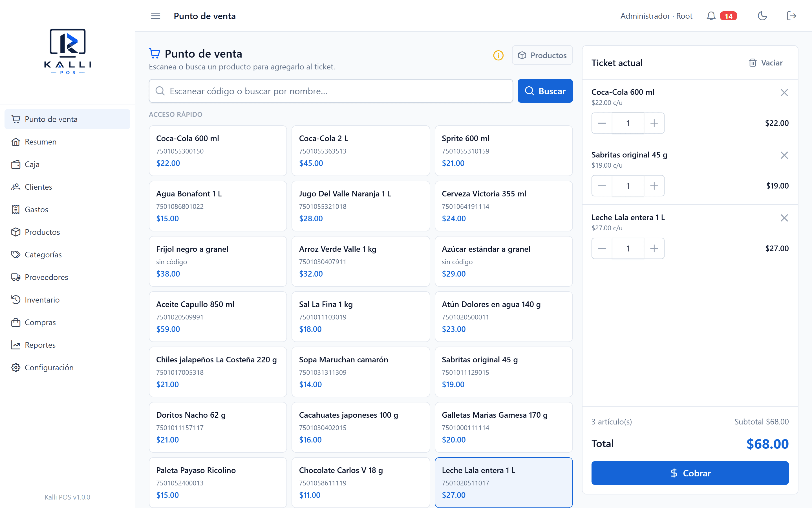Open notifications bell icon

[711, 16]
